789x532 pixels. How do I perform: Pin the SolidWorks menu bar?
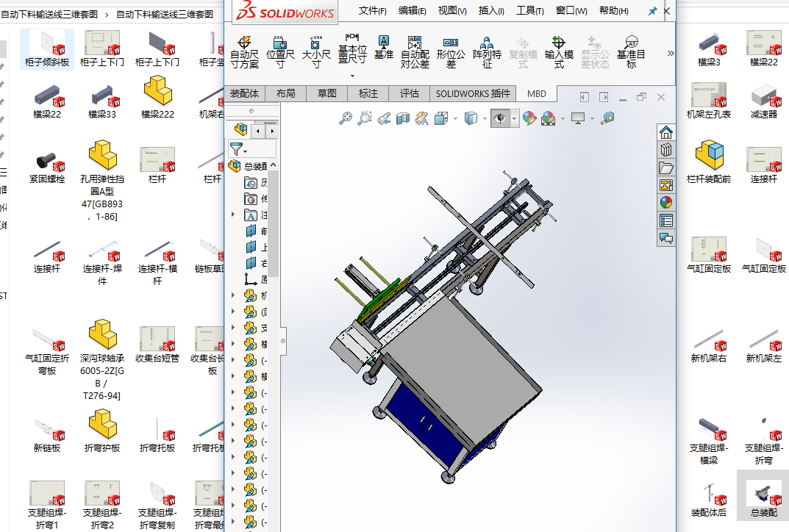652,11
